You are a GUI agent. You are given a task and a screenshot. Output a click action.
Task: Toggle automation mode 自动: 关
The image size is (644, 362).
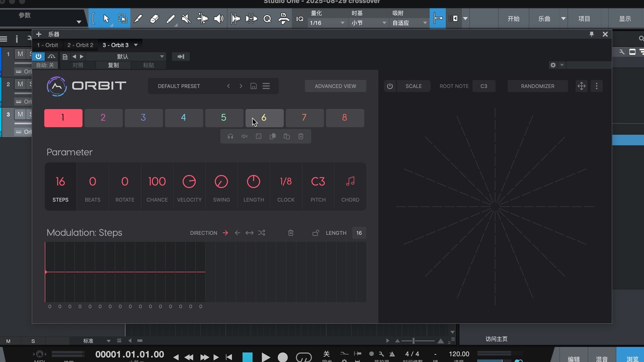pyautogui.click(x=45, y=65)
